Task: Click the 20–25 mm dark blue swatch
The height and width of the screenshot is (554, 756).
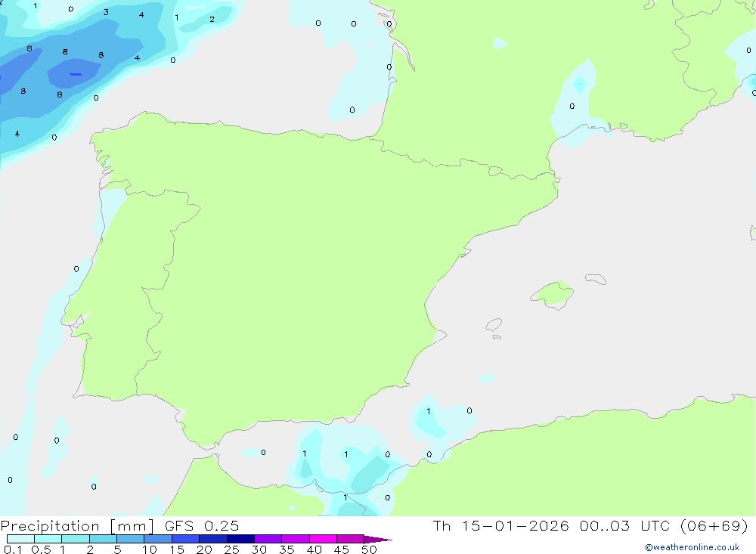Action: (212, 539)
